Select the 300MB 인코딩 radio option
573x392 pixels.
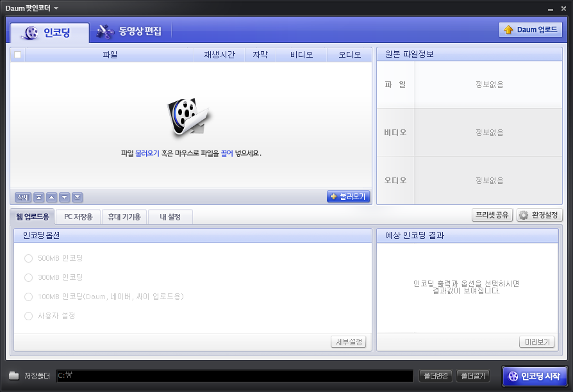pos(28,277)
